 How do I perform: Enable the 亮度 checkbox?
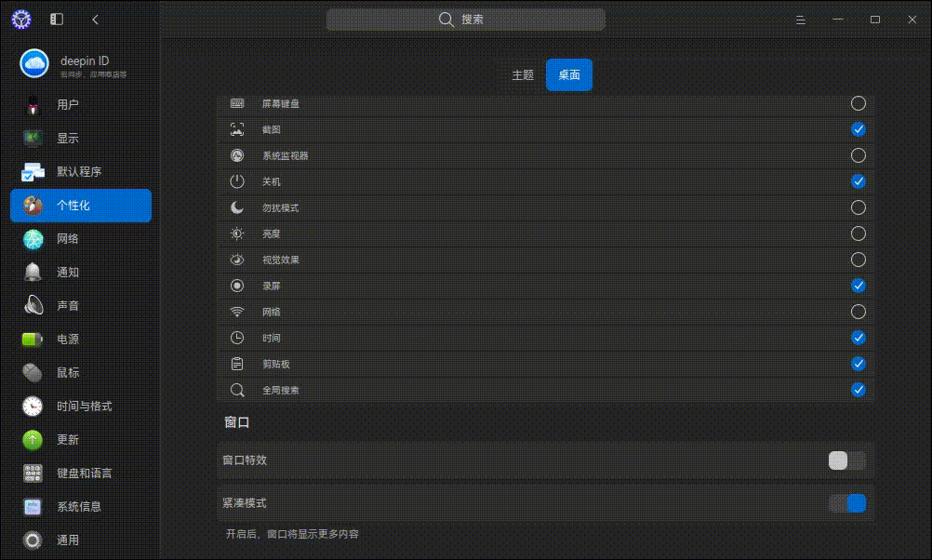(859, 233)
